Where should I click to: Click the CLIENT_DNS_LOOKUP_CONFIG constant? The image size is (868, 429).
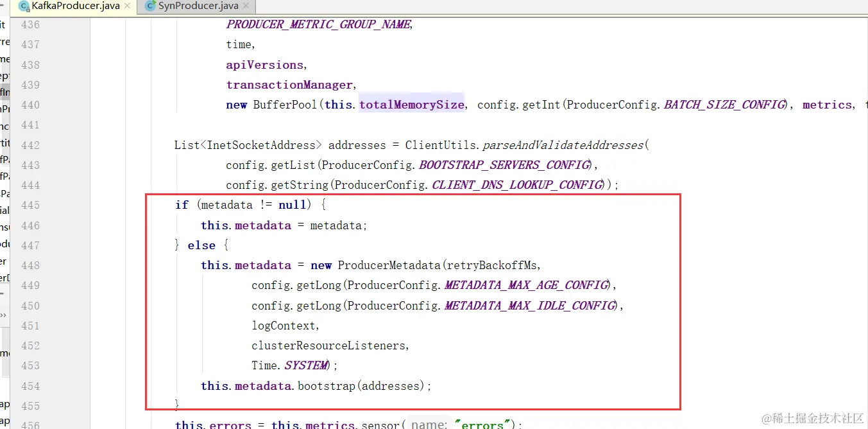point(518,185)
